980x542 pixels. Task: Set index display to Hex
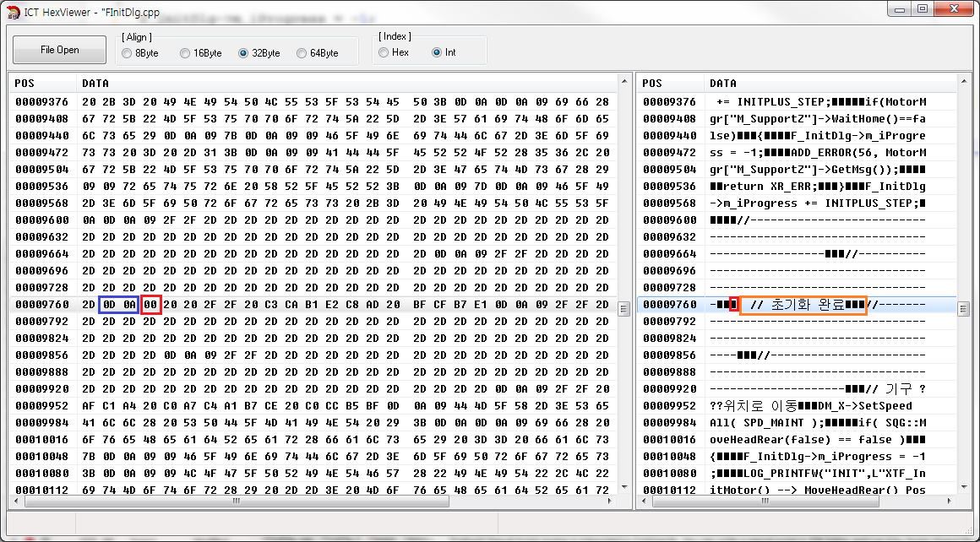[x=384, y=52]
